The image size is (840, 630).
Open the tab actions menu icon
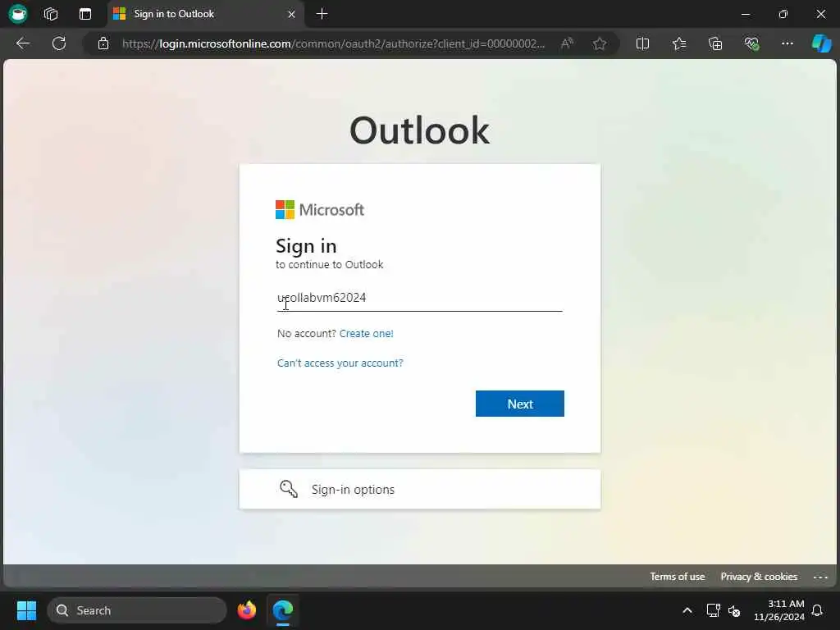point(85,14)
